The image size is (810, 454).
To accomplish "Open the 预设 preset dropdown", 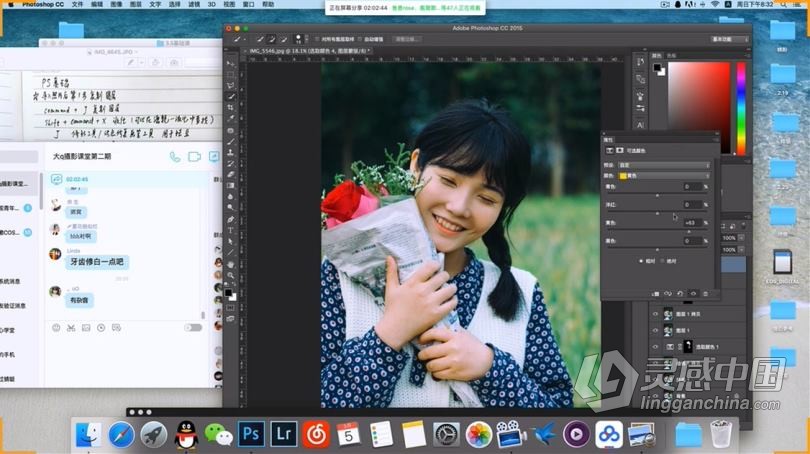I will tap(664, 165).
